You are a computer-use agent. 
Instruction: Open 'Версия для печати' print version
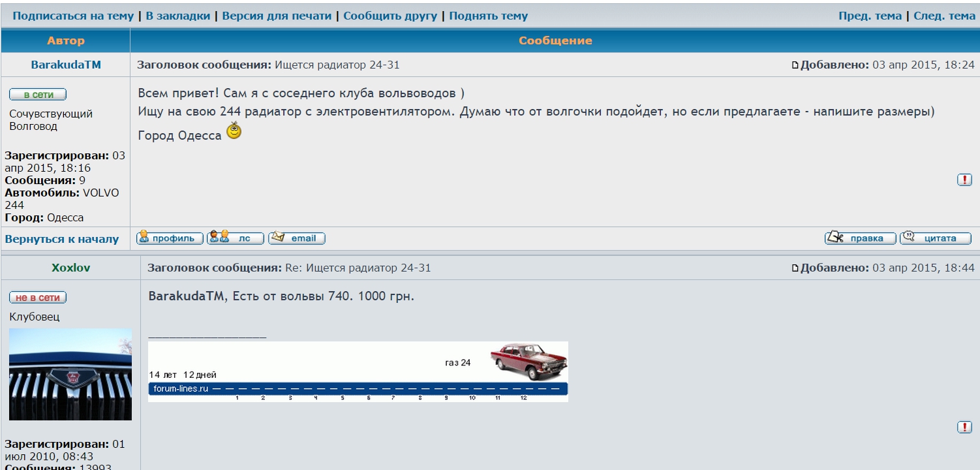[x=277, y=16]
